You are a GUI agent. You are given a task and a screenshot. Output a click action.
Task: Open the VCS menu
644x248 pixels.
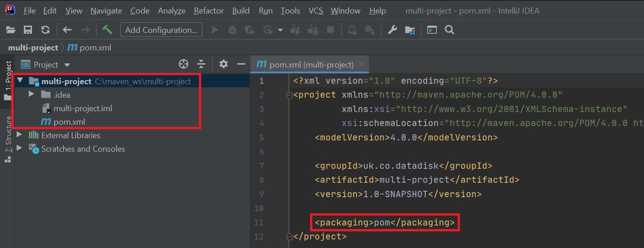[315, 10]
